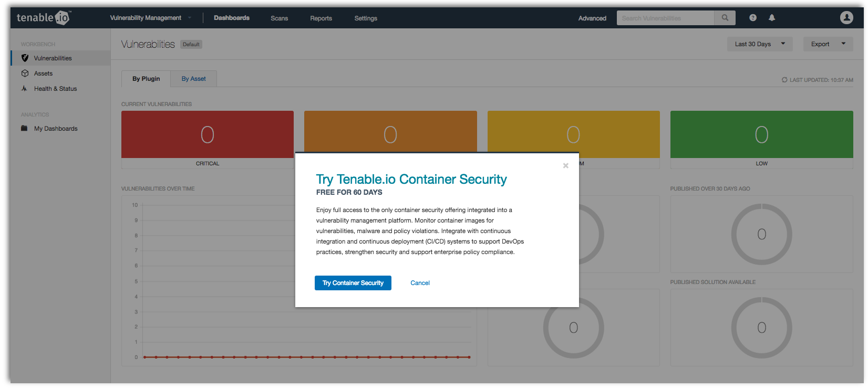Viewport: 868px width, 389px height.
Task: Click the Published Over 30 Days Ago donut
Action: point(761,234)
